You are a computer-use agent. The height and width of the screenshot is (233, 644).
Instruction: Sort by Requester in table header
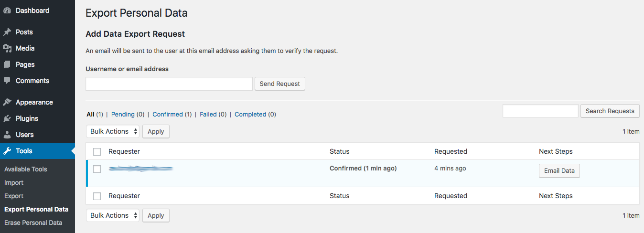(124, 151)
